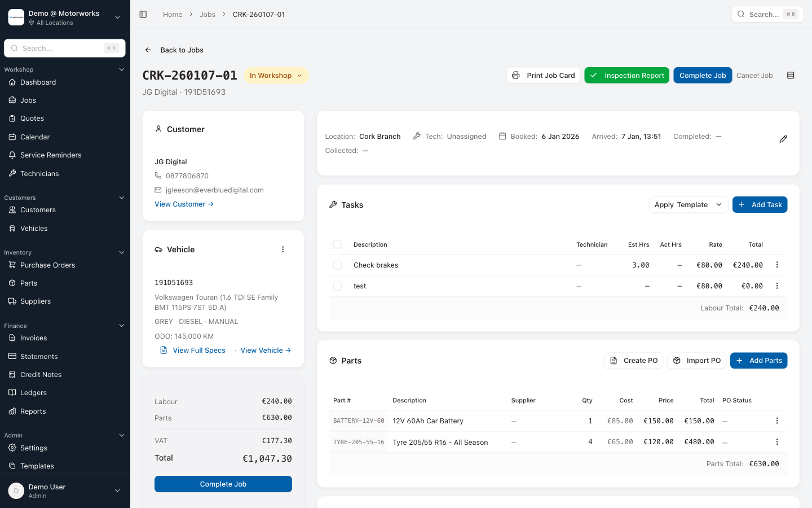
Task: Tick the checkbox for the Check brakes task
Action: 337,265
